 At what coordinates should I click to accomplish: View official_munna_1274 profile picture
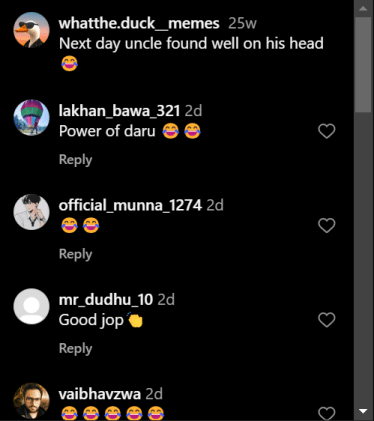31,212
